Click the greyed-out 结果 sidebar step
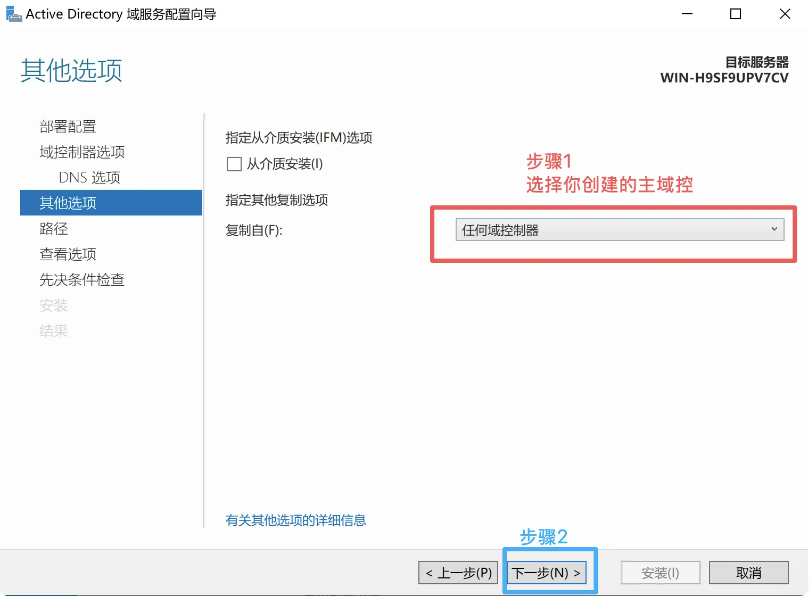The width and height of the screenshot is (810, 596). (54, 331)
